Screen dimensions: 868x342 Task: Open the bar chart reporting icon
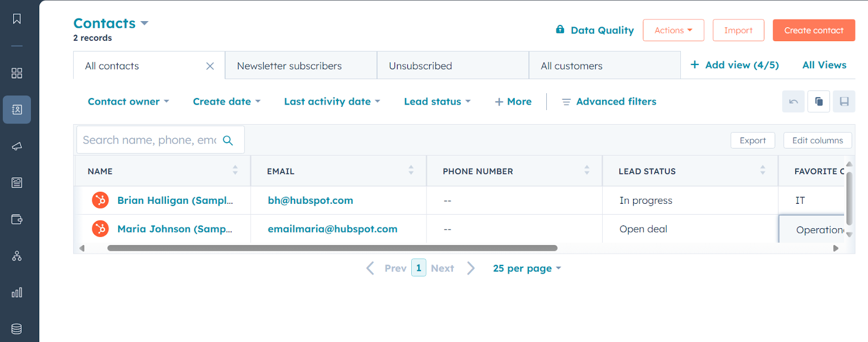coord(17,293)
